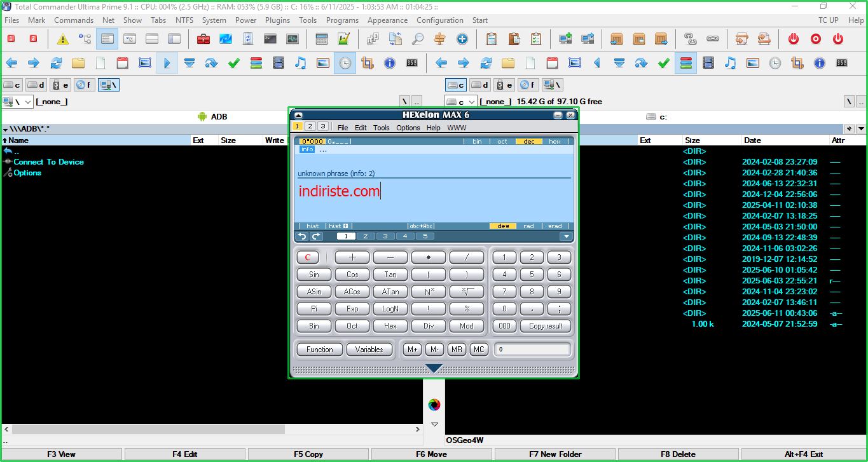Click the down chevron below the color circle icon
Screen dimensions: 868x462
[434, 424]
